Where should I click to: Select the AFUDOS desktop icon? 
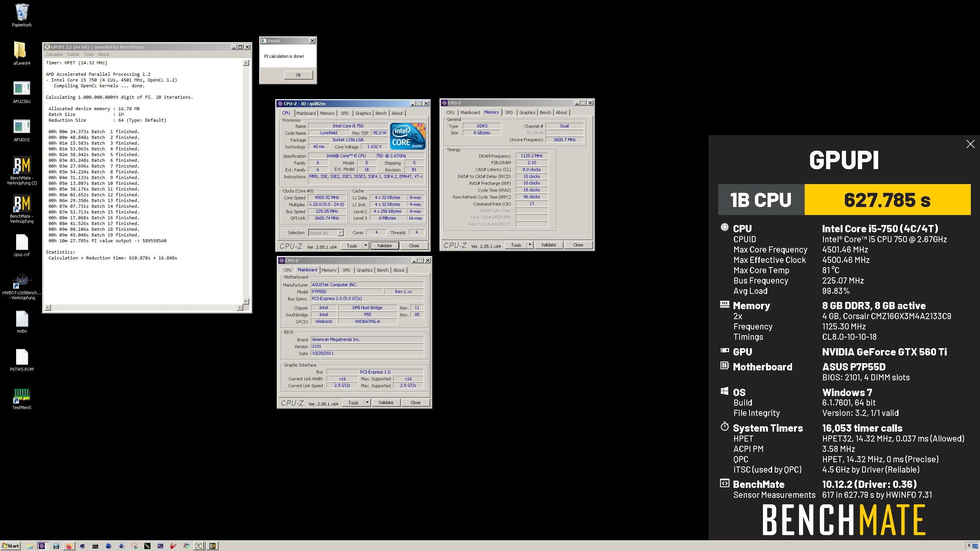tap(22, 130)
